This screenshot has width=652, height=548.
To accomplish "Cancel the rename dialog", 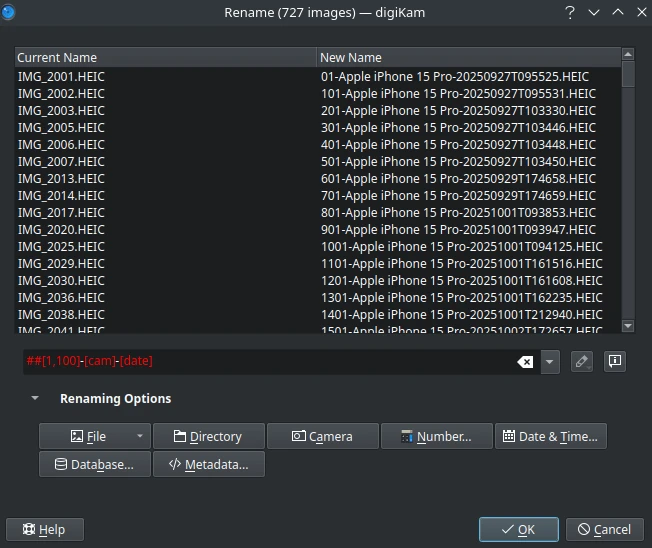I will [x=605, y=529].
